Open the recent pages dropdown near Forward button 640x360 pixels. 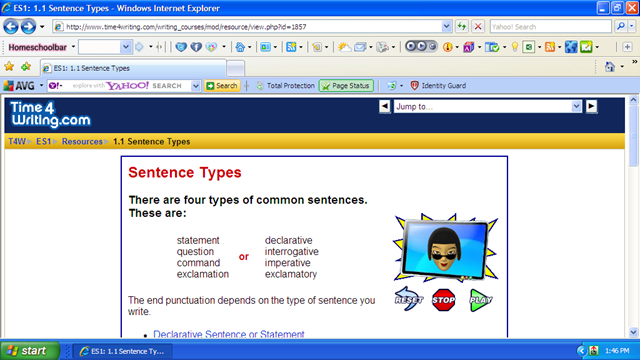coord(42,27)
